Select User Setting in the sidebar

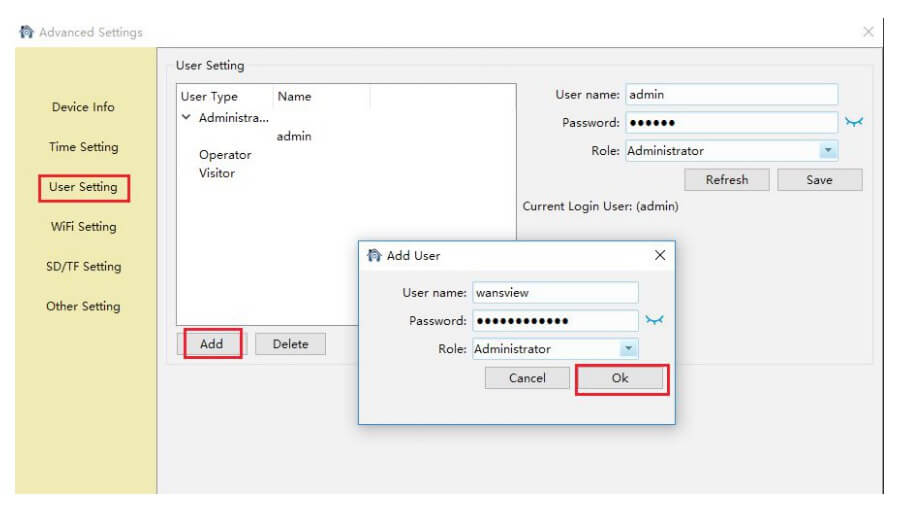(x=84, y=187)
